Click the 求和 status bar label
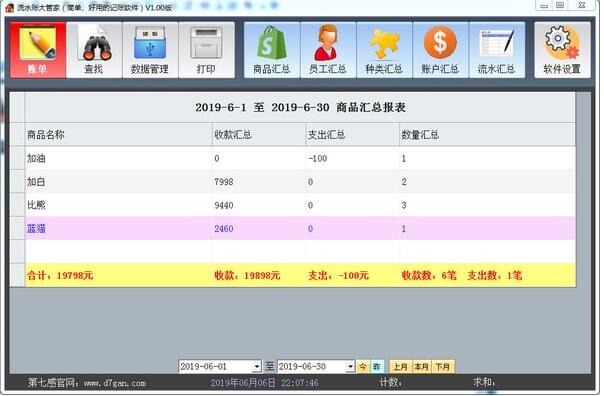Viewport: 604px width, 396px height. point(484,383)
